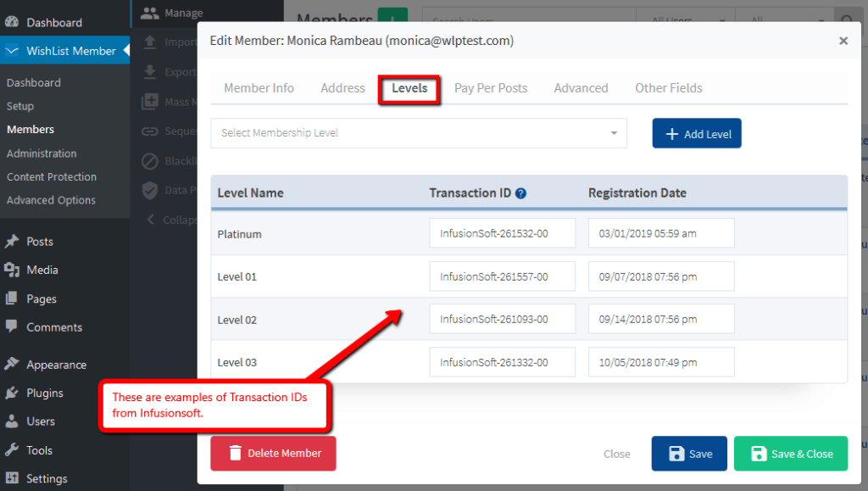Click the Transaction ID column header text
Viewport: 868px width, 491px height.
[470, 193]
